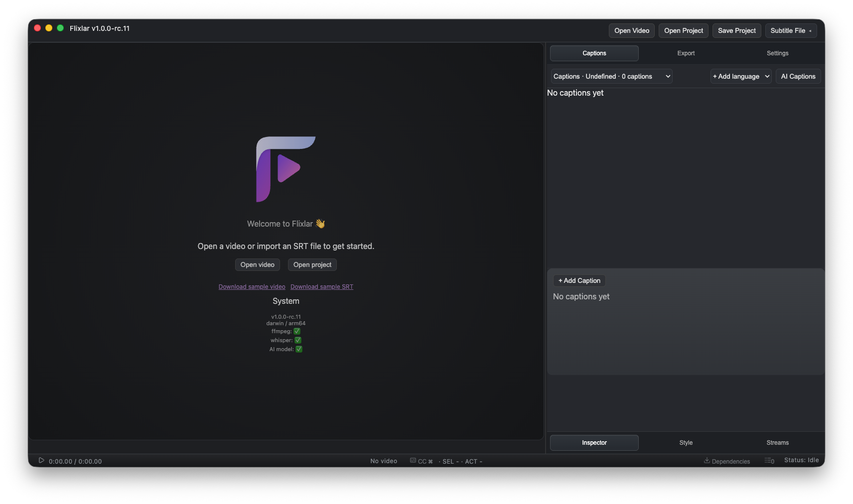Screen dimensions: 853x504
Task: Click the Open video welcome button
Action: click(x=258, y=264)
